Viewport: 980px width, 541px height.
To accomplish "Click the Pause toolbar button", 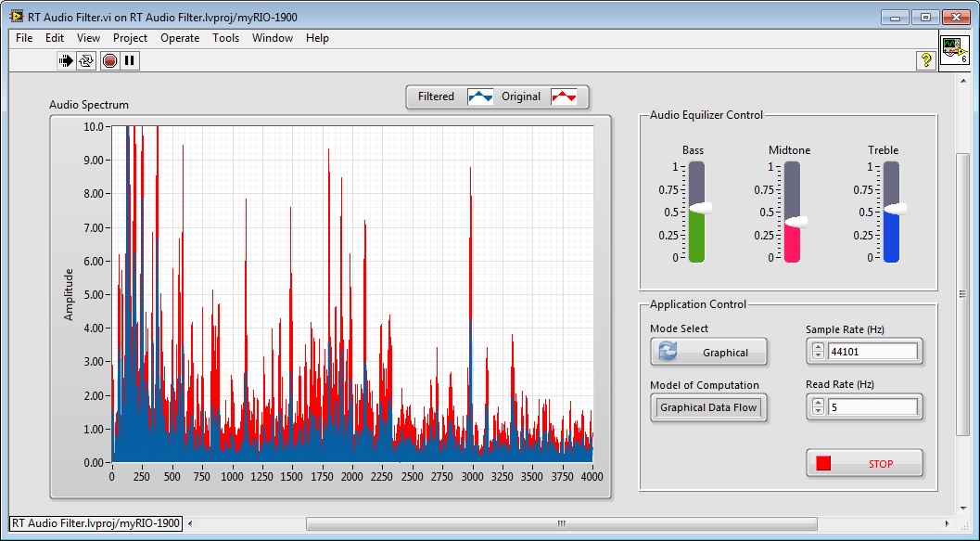I will (130, 61).
